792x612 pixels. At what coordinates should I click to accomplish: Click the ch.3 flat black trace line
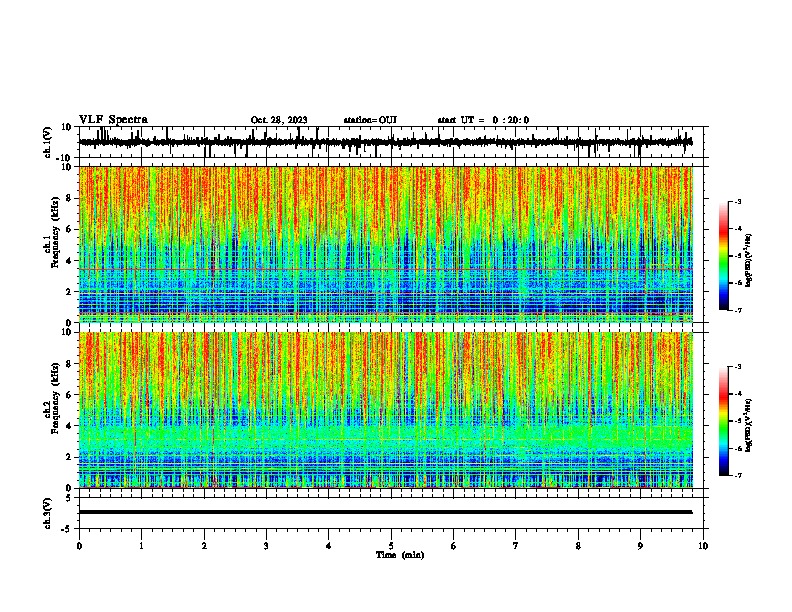[x=385, y=512]
